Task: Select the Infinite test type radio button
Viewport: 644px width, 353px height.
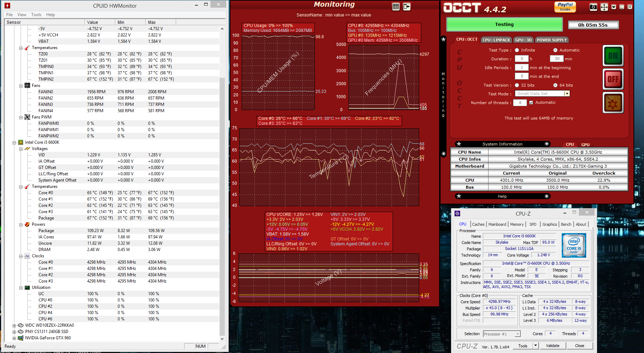Action: (x=517, y=50)
